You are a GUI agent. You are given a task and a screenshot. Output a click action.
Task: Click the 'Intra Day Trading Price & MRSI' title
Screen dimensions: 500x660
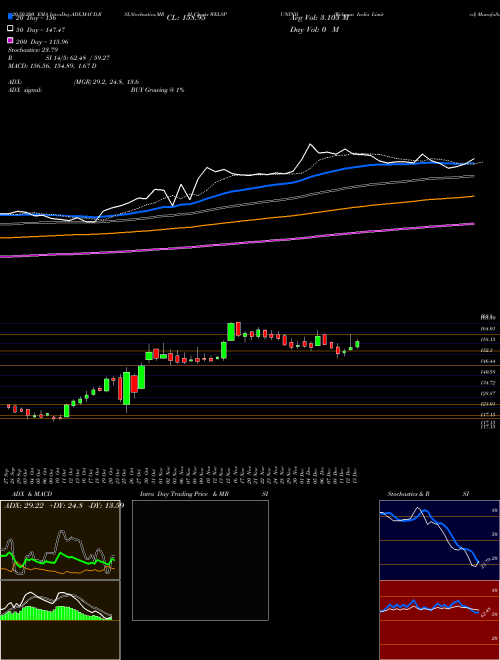pos(204,494)
